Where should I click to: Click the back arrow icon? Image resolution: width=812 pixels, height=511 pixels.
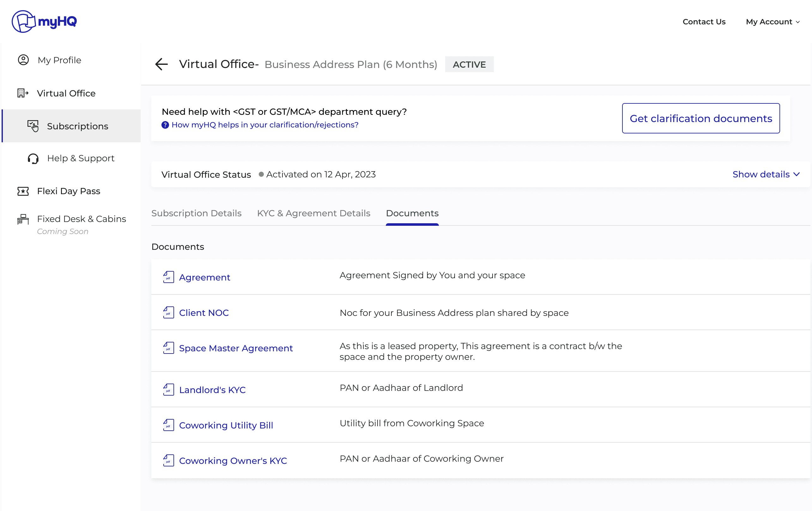(161, 64)
